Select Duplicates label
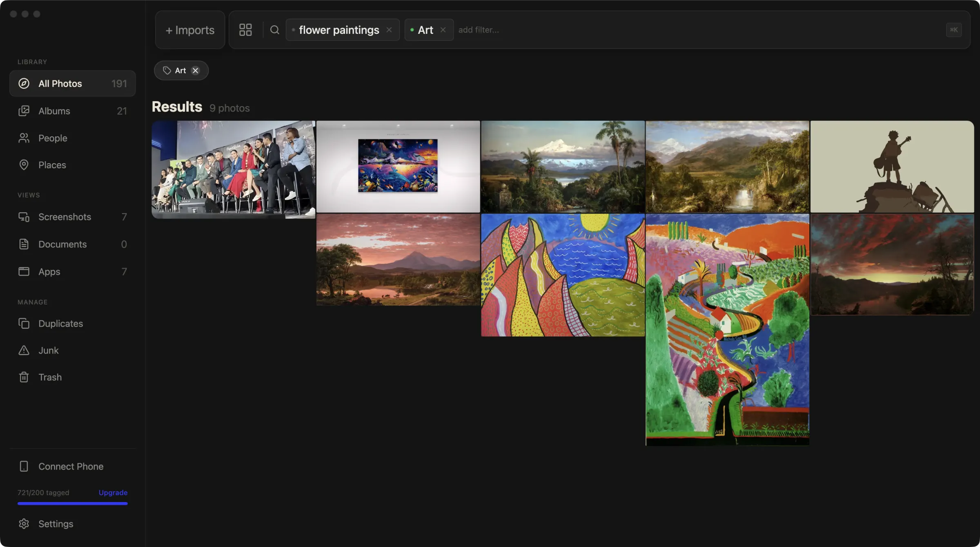The width and height of the screenshot is (980, 547). tap(60, 323)
